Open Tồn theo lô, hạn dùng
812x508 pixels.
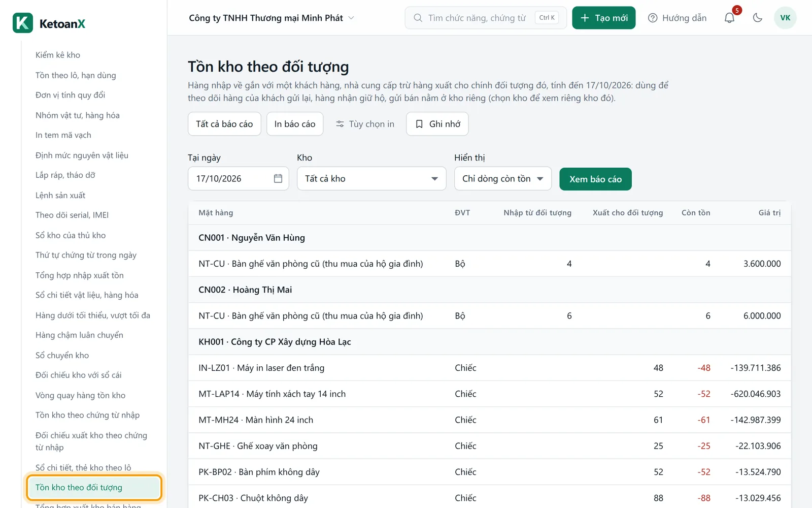pyautogui.click(x=76, y=75)
